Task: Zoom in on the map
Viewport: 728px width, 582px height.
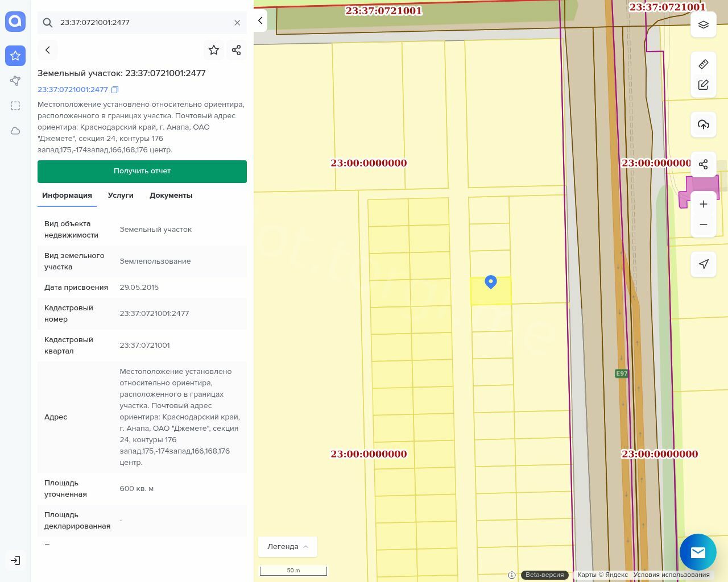Action: tap(703, 204)
